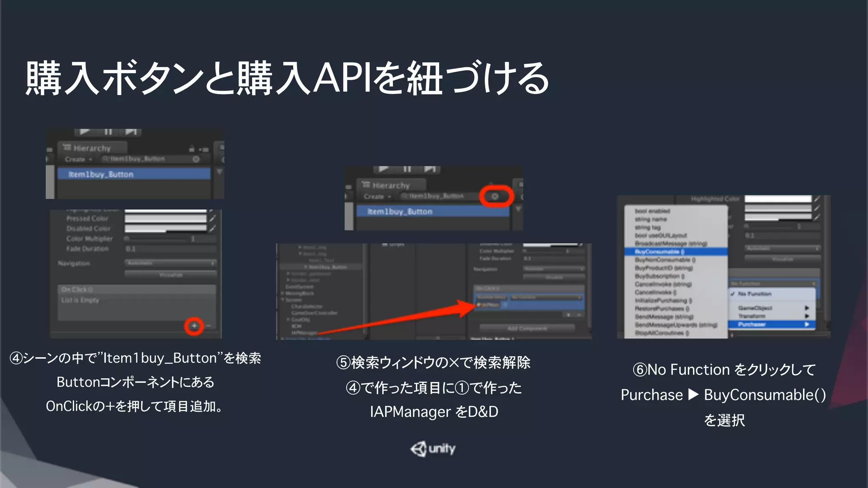Screen dimensions: 868x488
Task: Select BGM in the step ⑤ hierarchy tree
Action: pos(296,326)
